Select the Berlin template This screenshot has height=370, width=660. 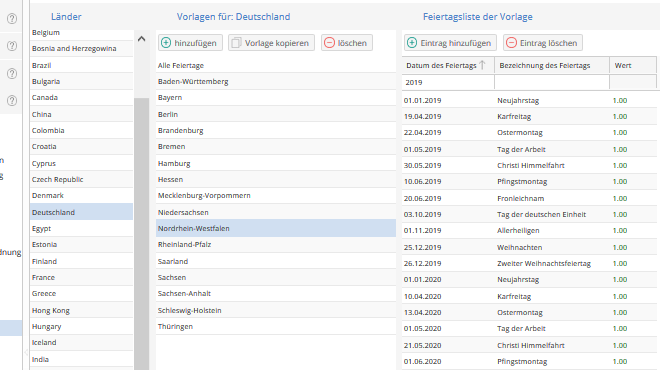(x=276, y=114)
